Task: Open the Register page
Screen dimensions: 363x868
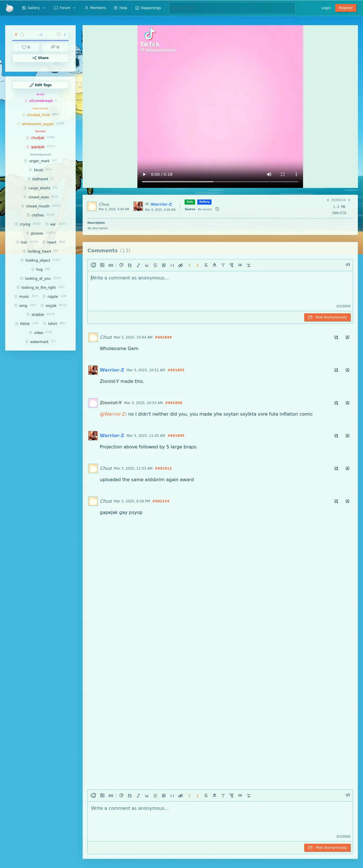Action: click(x=346, y=8)
